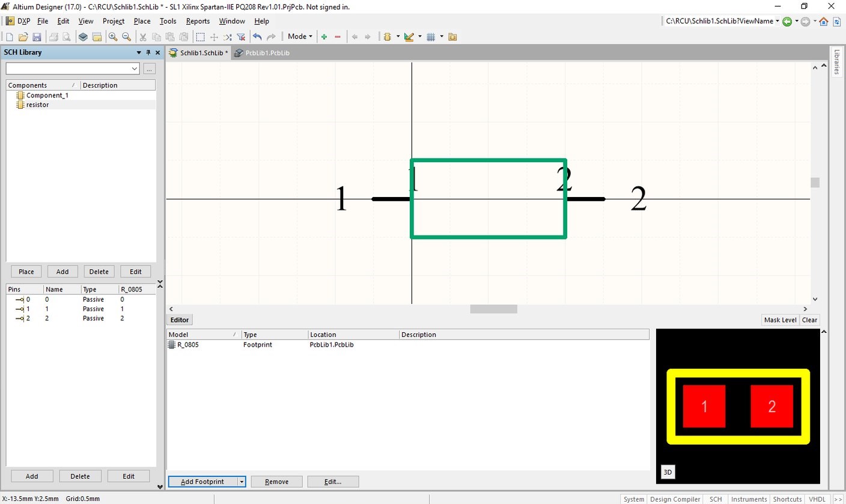
Task: Click the Move selection crosshair icon
Action: (x=214, y=37)
